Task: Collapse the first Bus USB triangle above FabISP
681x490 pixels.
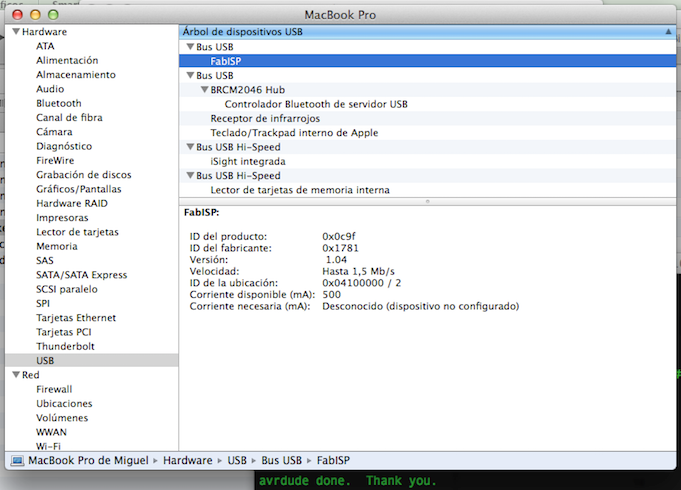Action: coord(190,46)
